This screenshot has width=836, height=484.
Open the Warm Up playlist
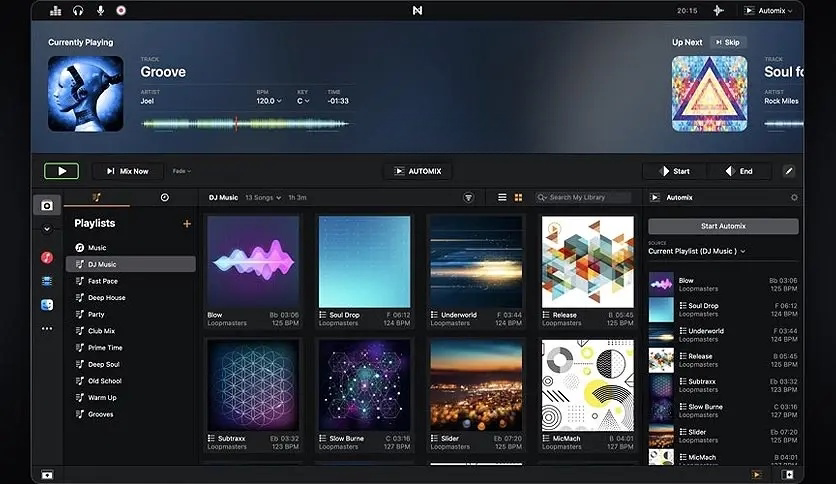click(x=131, y=398)
